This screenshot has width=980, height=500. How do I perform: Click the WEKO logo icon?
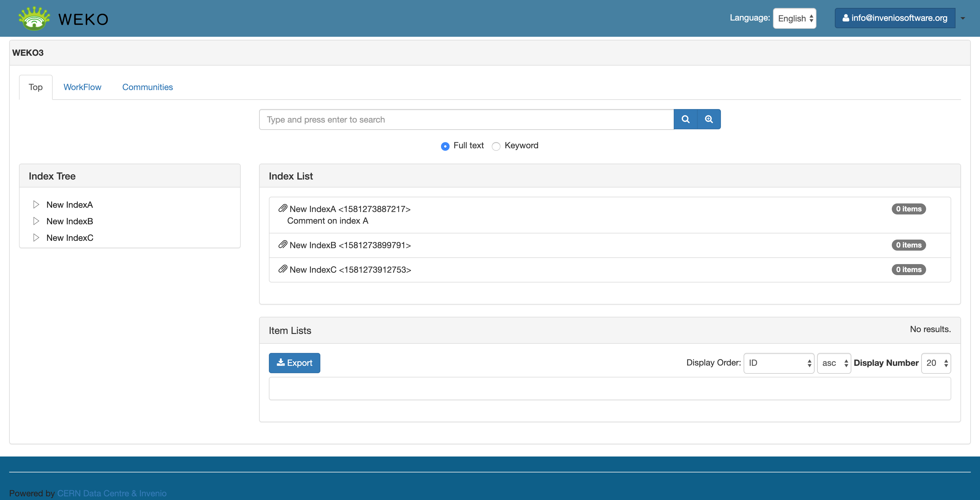[34, 18]
